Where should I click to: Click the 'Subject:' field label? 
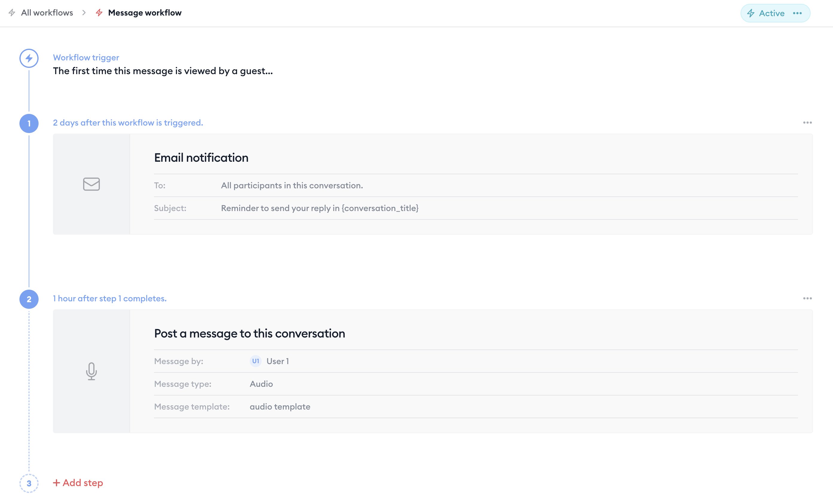[170, 208]
